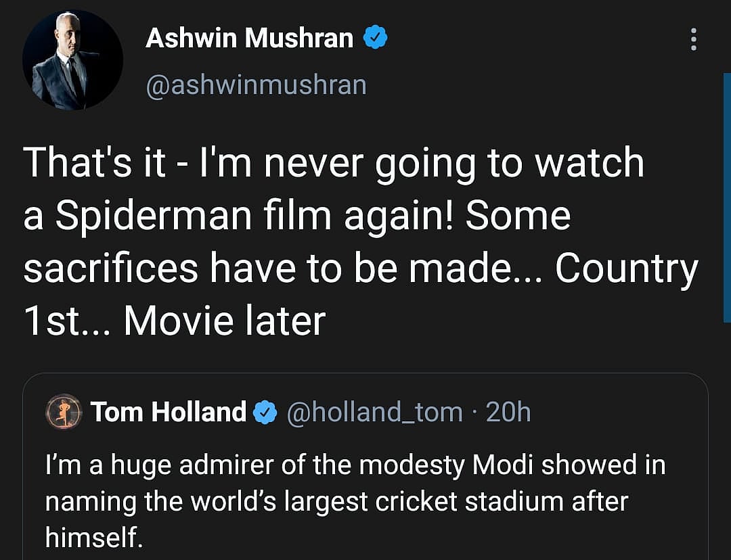Click the 'Country' word in the tweet
This screenshot has height=560, width=731.
pyautogui.click(x=626, y=269)
